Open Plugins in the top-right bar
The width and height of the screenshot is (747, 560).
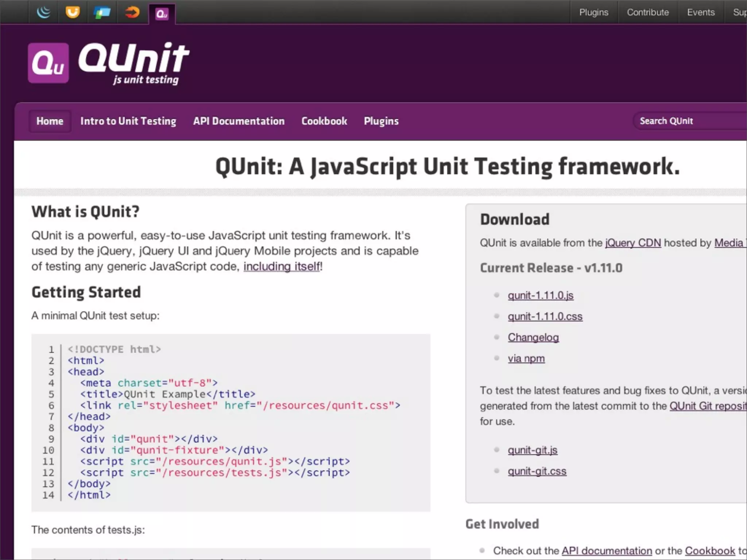click(593, 12)
